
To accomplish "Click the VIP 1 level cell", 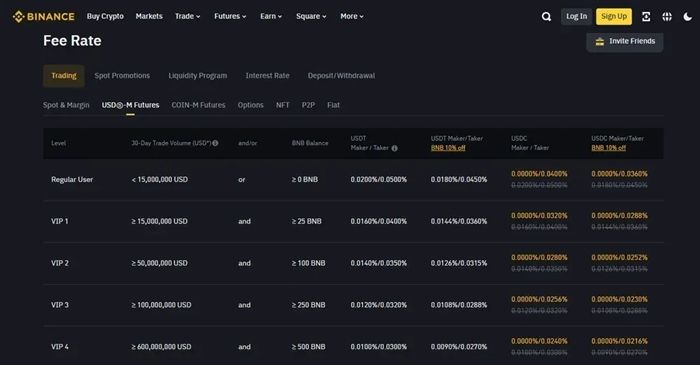I will tap(60, 222).
